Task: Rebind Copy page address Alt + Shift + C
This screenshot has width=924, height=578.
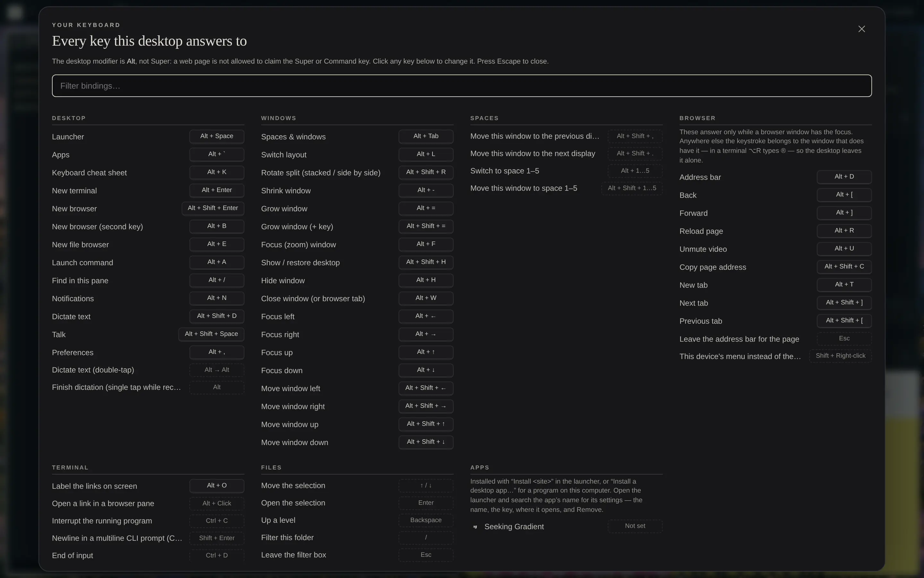Action: (x=844, y=267)
